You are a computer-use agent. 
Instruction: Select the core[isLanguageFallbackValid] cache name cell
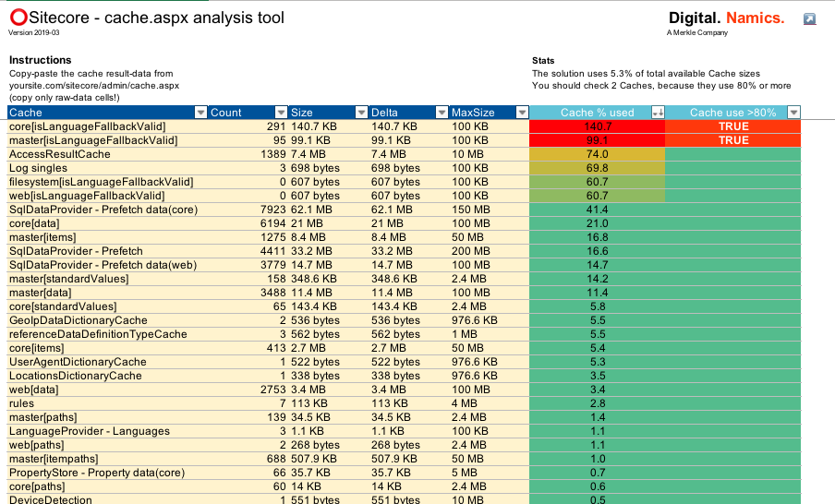87,126
